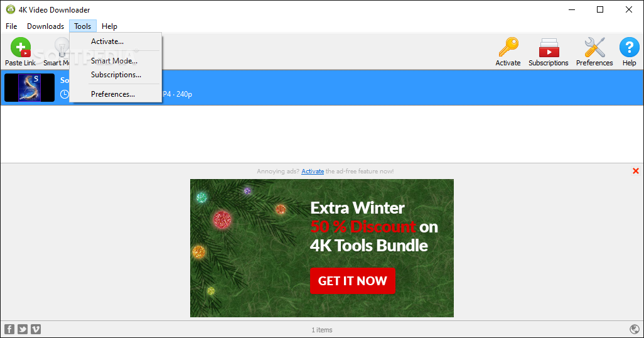Choose Activate... from the Tools menu
This screenshot has width=644, height=338.
point(116,41)
